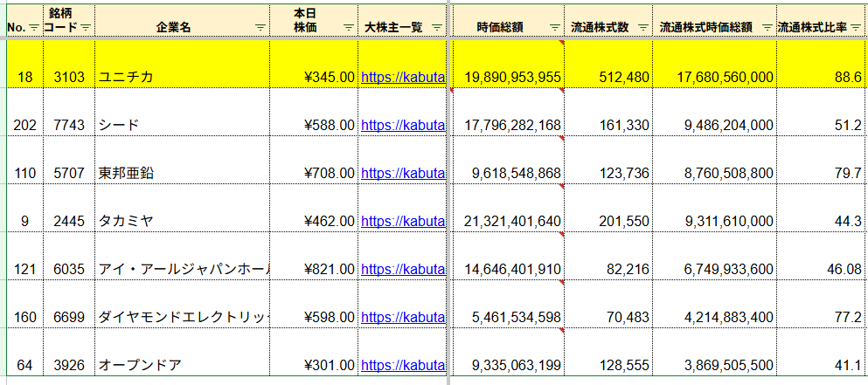Select market cap cell 9,618,548,868
Image resolution: width=868 pixels, height=385 pixels.
coord(508,161)
